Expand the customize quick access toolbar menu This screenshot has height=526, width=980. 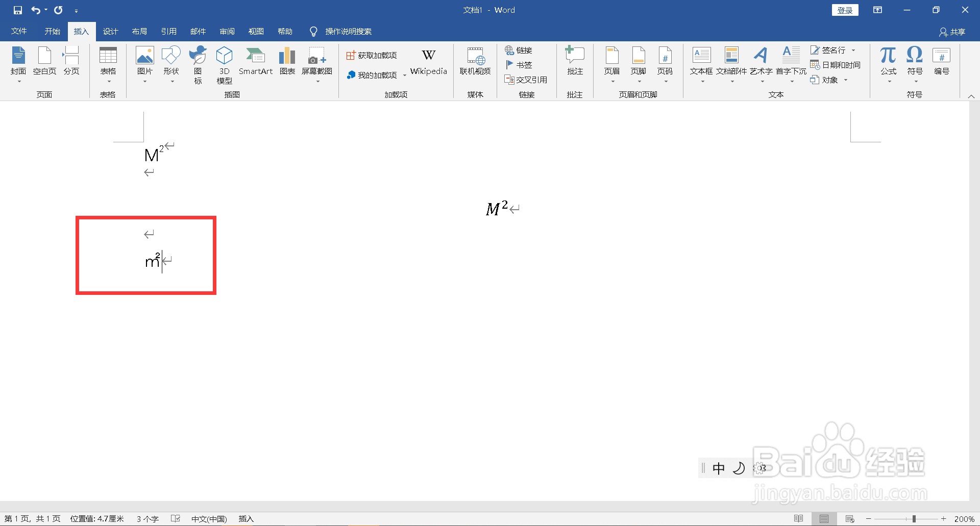[76, 11]
